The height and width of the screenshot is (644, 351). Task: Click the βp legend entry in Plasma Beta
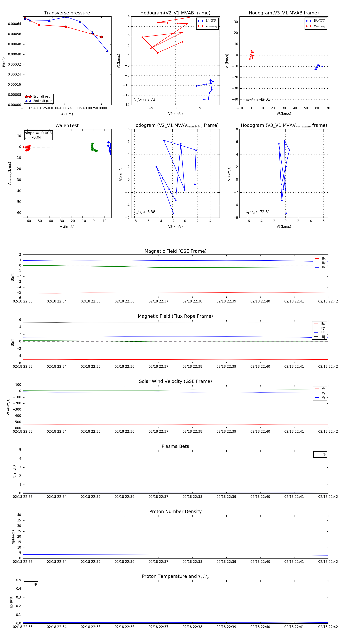point(320,454)
